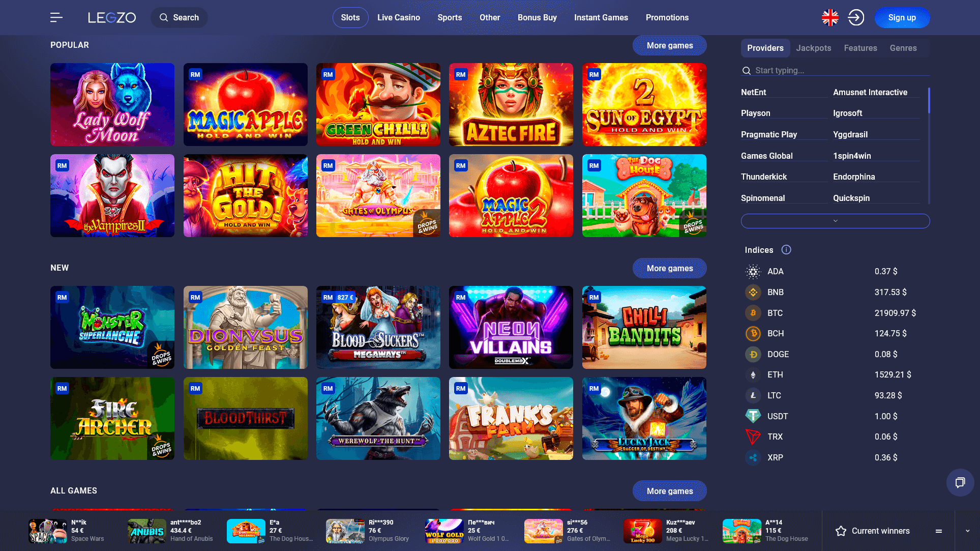Open Hand of Anubis winner entry
The image size is (980, 551).
171,531
